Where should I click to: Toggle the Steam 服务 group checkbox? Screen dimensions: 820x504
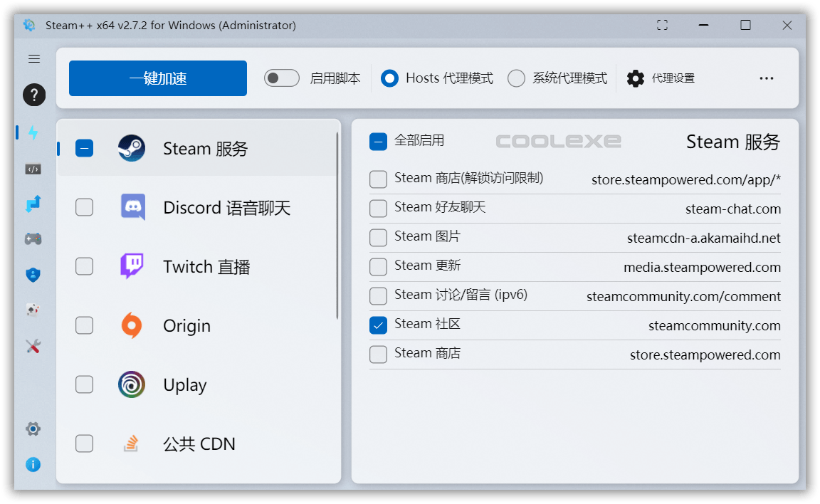[84, 149]
